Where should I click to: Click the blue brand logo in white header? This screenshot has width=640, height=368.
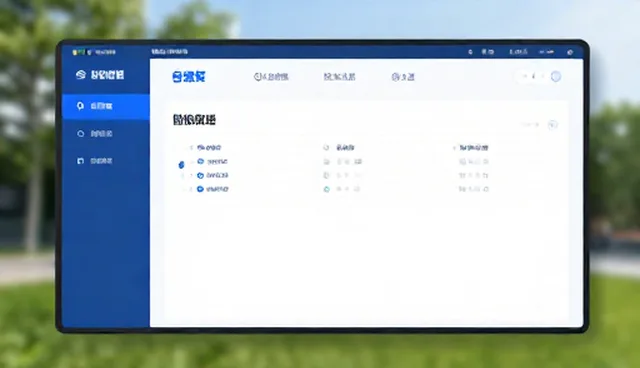tap(189, 77)
